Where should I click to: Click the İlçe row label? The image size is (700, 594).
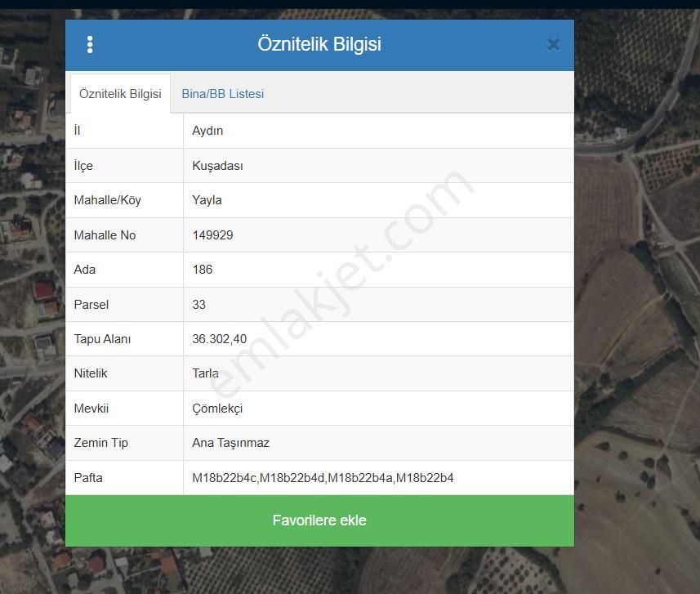point(83,166)
